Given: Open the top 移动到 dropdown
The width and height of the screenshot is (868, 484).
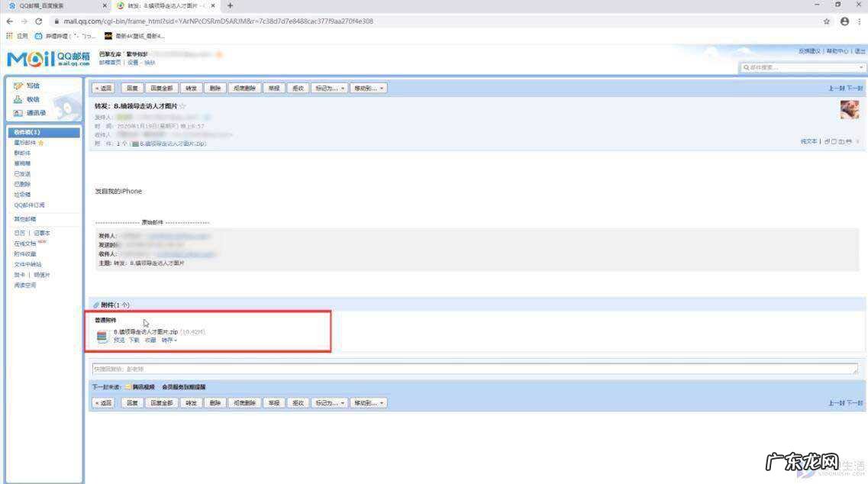Looking at the screenshot, I should [369, 88].
